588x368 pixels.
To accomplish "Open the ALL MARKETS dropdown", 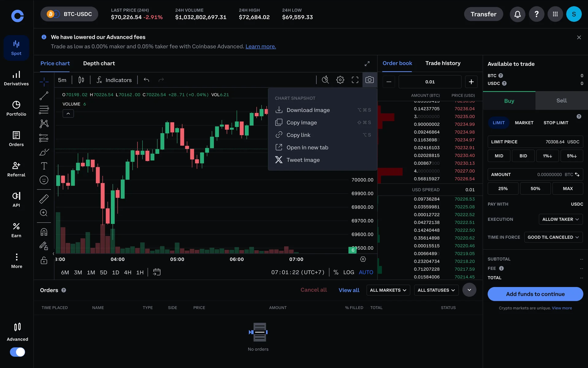I will click(x=388, y=290).
